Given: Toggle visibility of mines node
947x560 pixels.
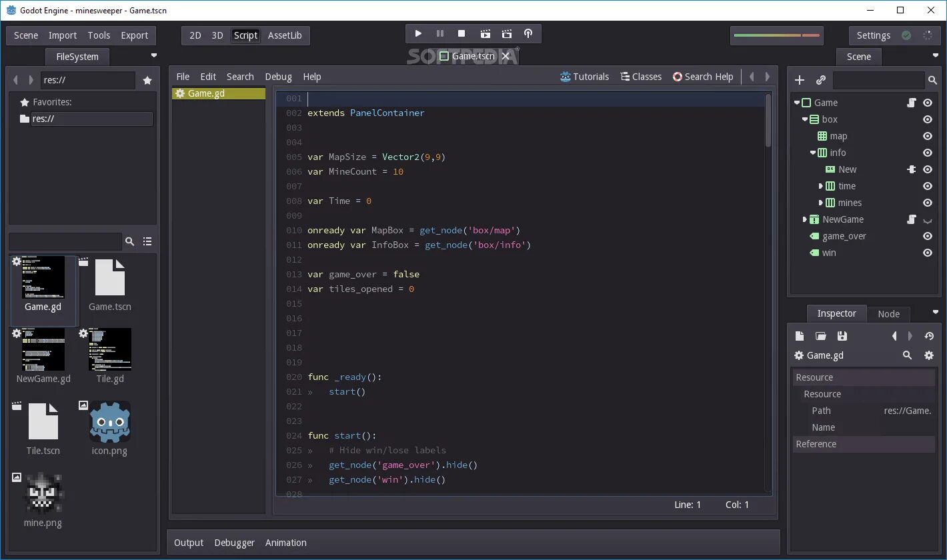Looking at the screenshot, I should coord(928,203).
